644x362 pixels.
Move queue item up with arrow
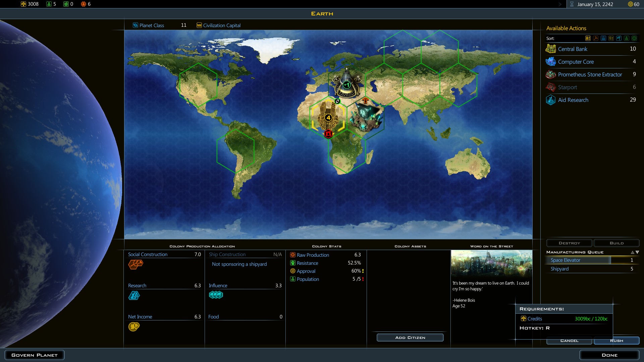tap(632, 252)
